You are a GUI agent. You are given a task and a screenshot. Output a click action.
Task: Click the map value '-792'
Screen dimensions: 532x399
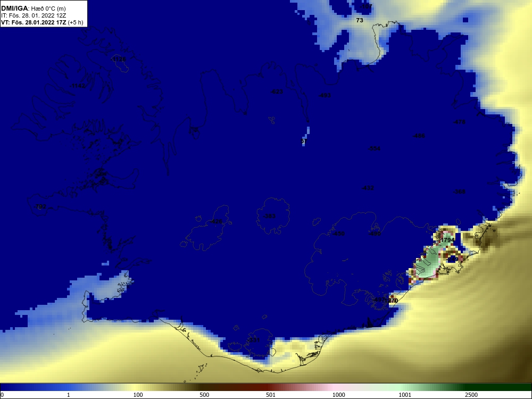point(40,206)
